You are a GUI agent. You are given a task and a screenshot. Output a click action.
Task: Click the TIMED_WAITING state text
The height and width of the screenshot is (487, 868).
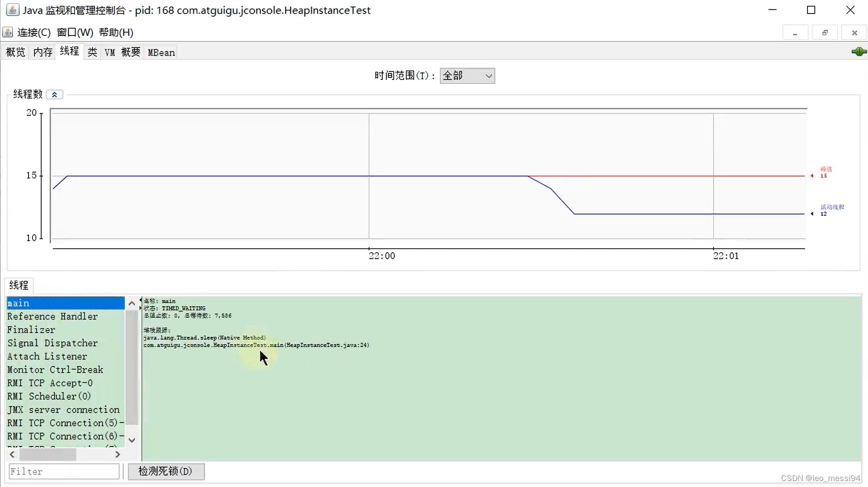point(183,309)
